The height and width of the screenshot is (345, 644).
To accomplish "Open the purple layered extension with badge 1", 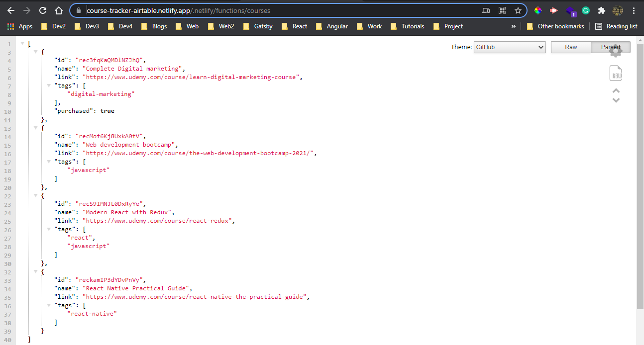I will pos(571,11).
